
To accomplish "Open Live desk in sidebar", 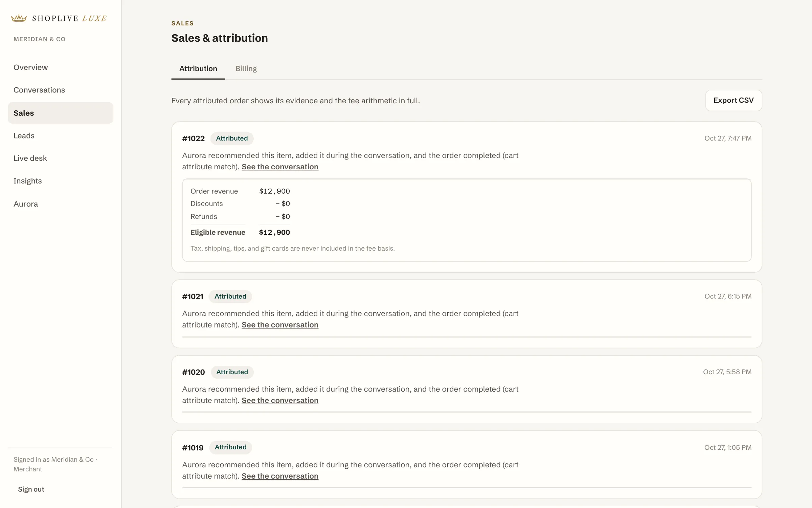I will [x=30, y=158].
